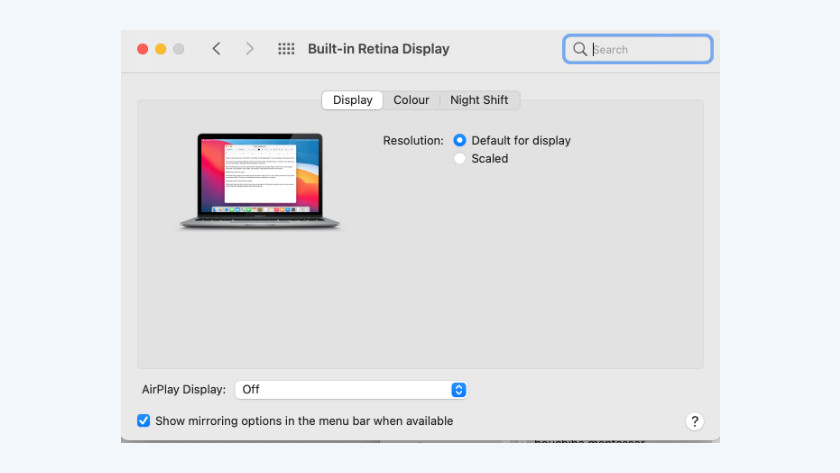Click the AirPlay Display label

click(x=184, y=389)
